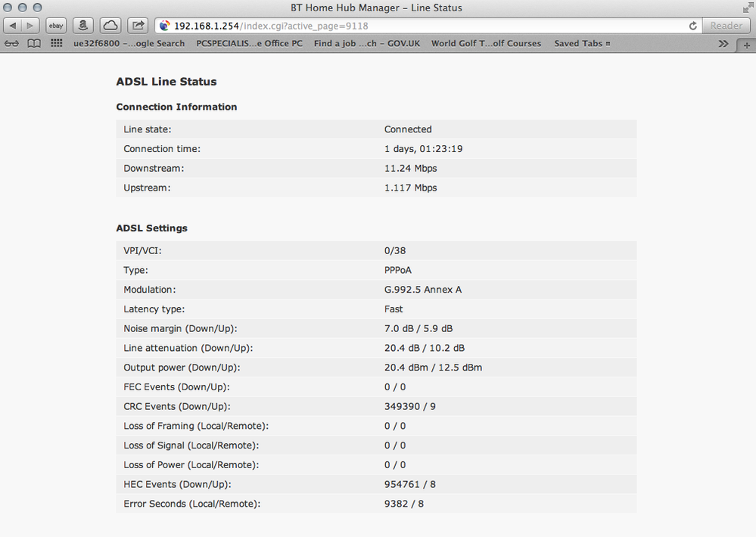Image resolution: width=756 pixels, height=537 pixels.
Task: Click output power value 20.4 dBm / 12.5 dBm
Action: [x=433, y=368]
